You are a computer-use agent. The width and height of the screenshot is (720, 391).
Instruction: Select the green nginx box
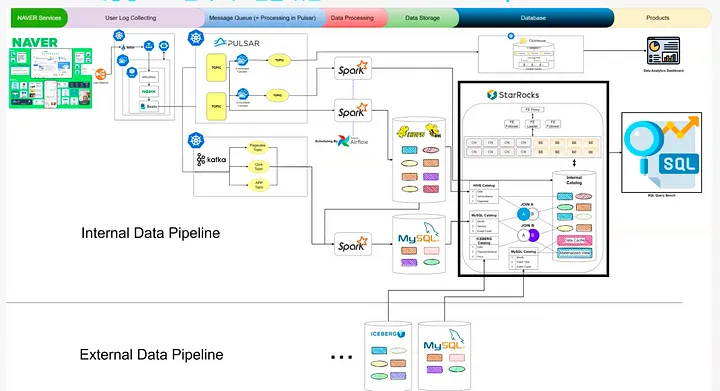(x=149, y=91)
